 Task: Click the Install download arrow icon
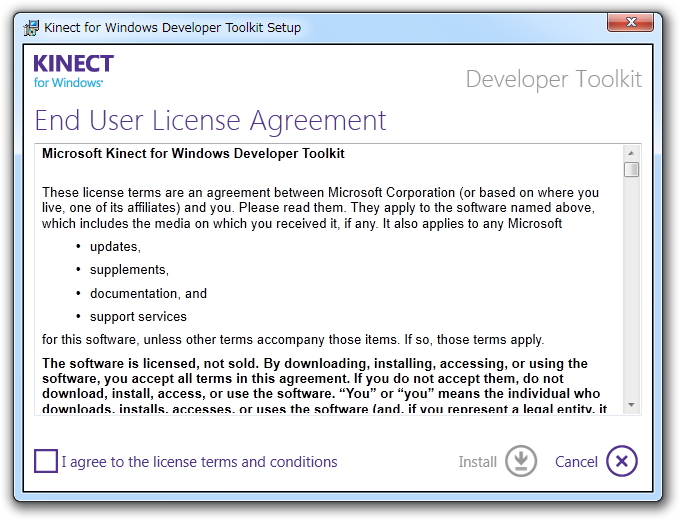(521, 461)
